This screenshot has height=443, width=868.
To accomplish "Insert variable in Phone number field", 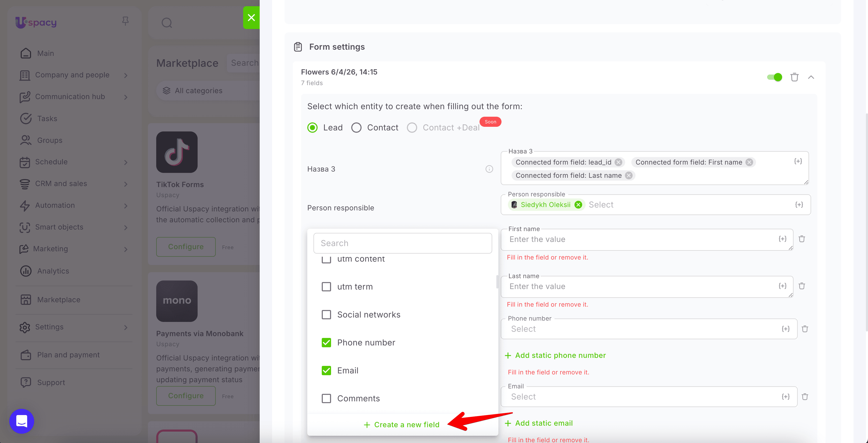I will (785, 329).
